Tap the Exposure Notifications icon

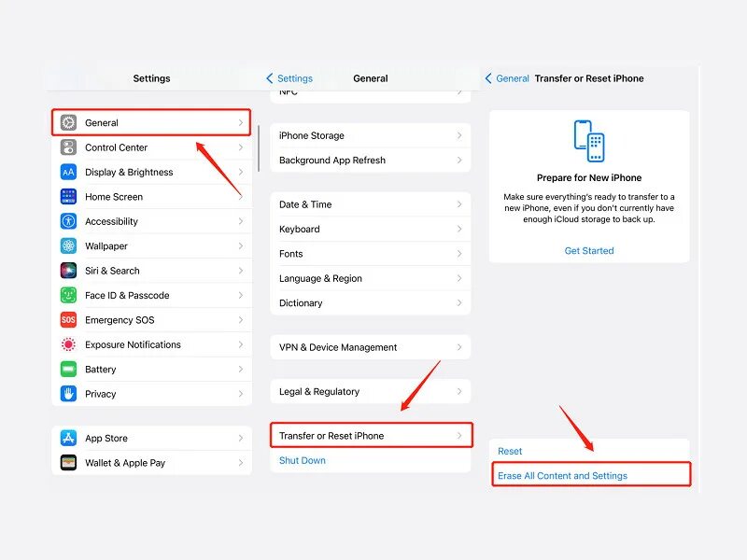click(68, 344)
